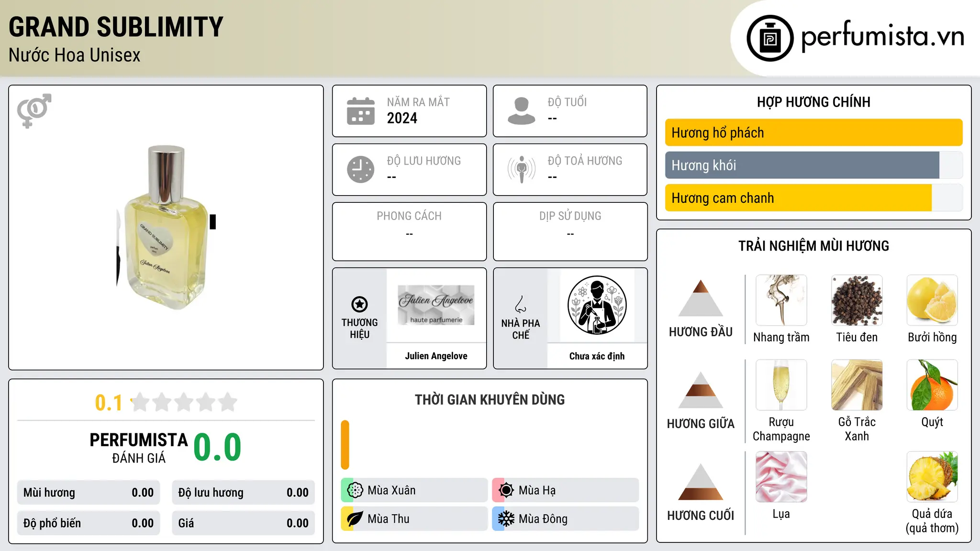
Task: Click the Độ lưu hương score row
Action: (x=244, y=493)
